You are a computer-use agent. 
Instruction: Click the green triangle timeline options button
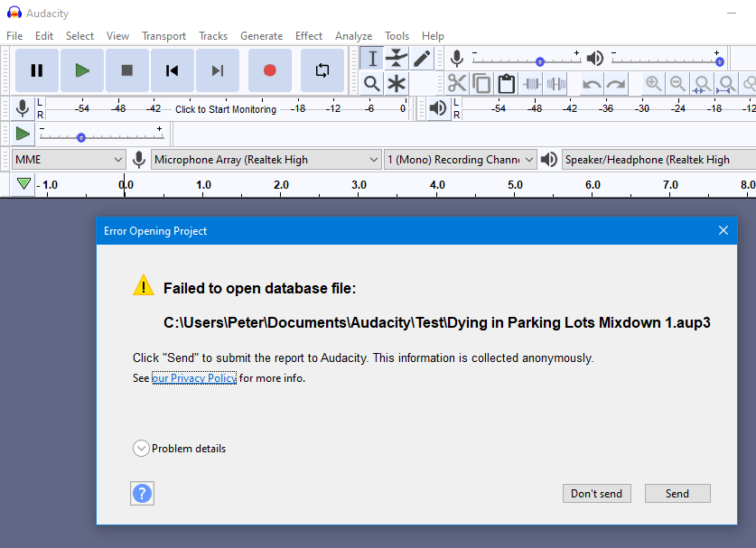coord(23,184)
